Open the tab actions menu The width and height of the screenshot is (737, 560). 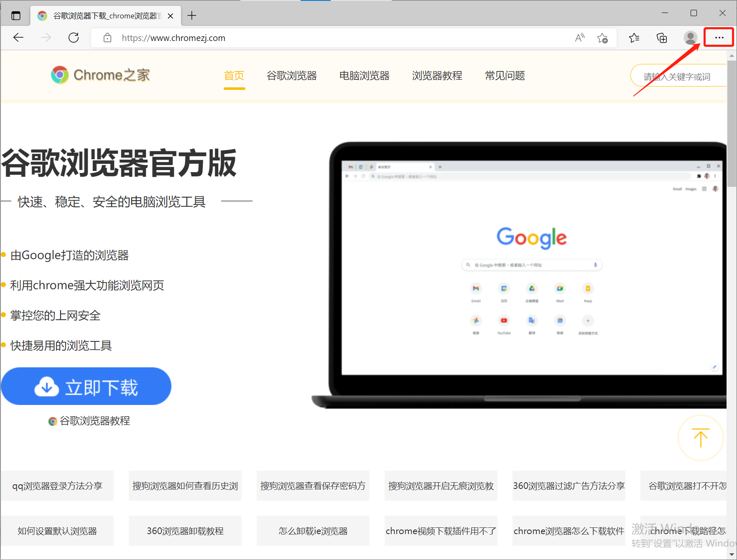click(x=16, y=16)
